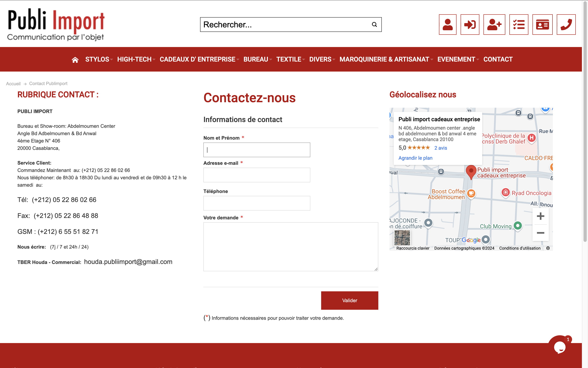Click the Votre demande text area
This screenshot has width=588, height=368.
pos(291,247)
